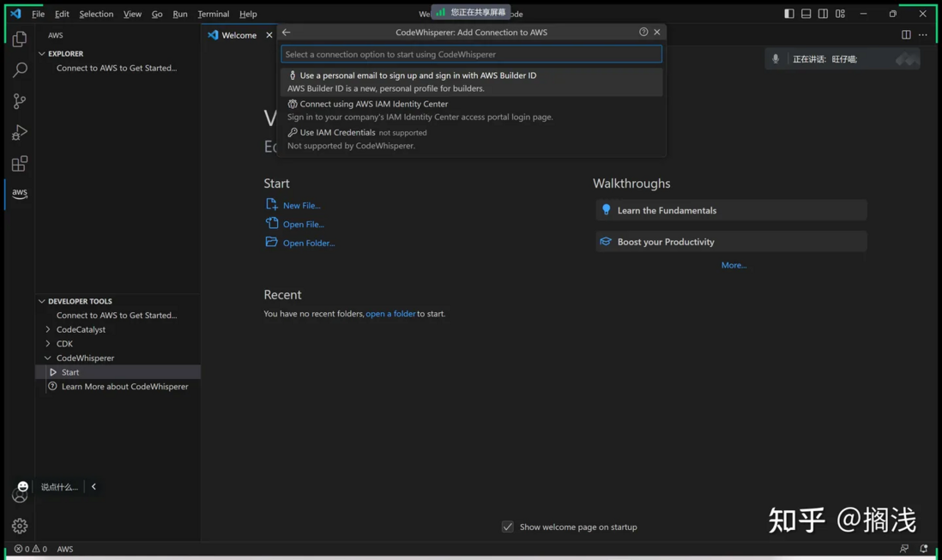The image size is (942, 560).
Task: Click the errors and warnings status indicator
Action: pyautogui.click(x=31, y=549)
